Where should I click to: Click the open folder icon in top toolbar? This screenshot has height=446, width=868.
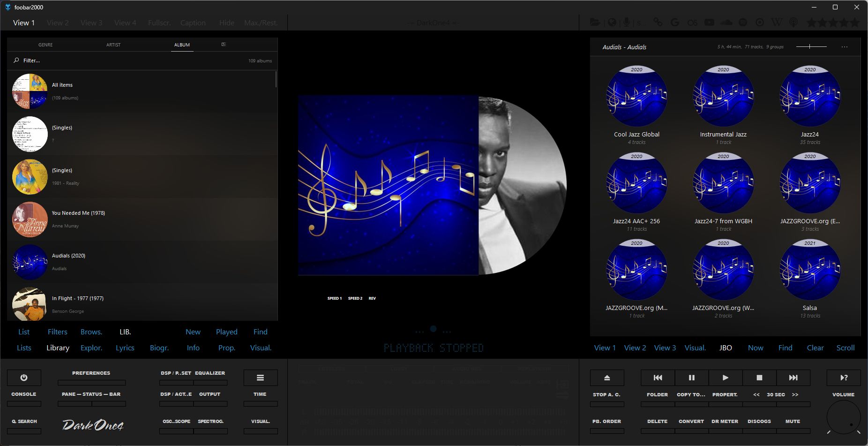[x=595, y=23]
